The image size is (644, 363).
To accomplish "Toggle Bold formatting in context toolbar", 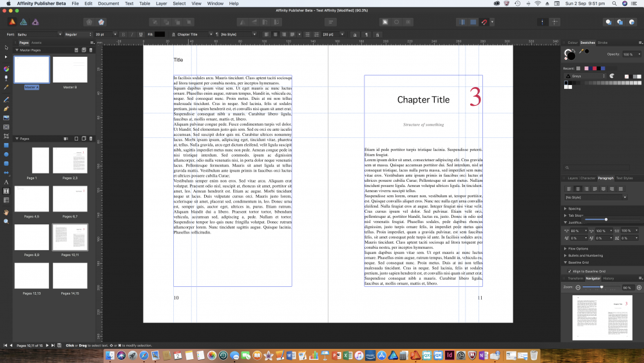I will pos(123,34).
